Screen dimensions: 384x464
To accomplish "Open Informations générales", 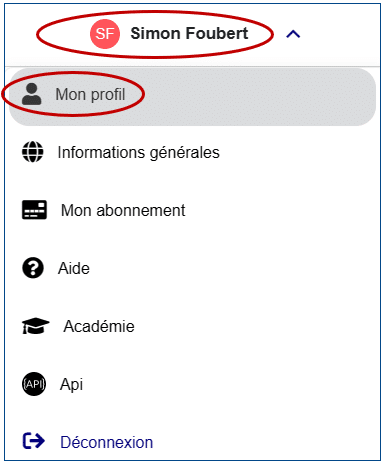I will tap(138, 153).
